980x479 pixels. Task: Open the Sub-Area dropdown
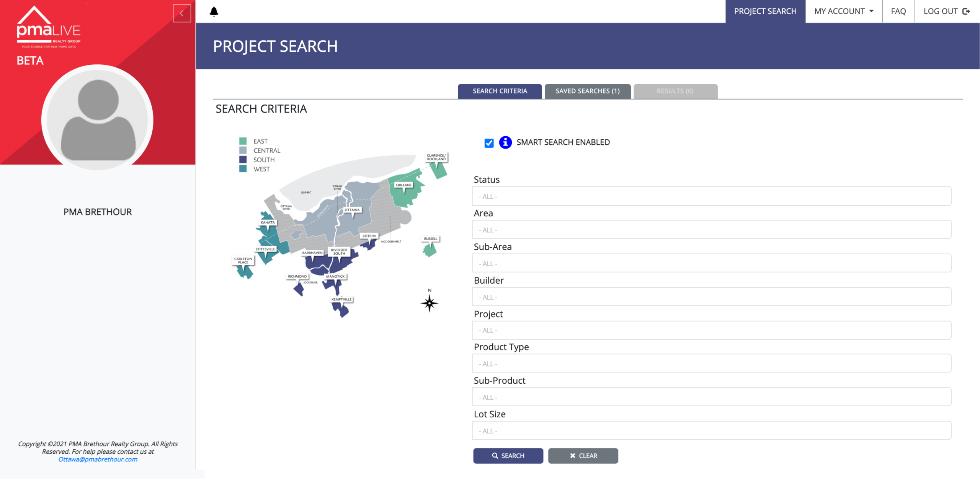pos(711,263)
